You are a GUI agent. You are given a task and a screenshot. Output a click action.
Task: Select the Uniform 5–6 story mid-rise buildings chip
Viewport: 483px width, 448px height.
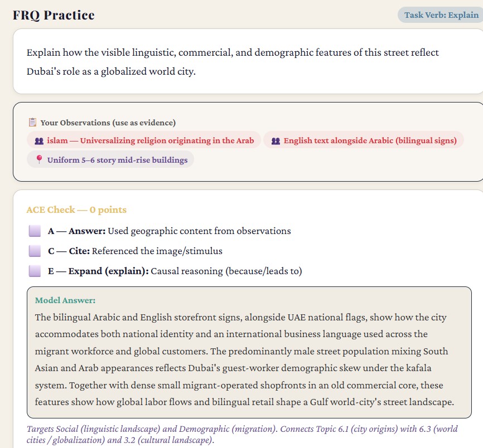click(x=110, y=159)
